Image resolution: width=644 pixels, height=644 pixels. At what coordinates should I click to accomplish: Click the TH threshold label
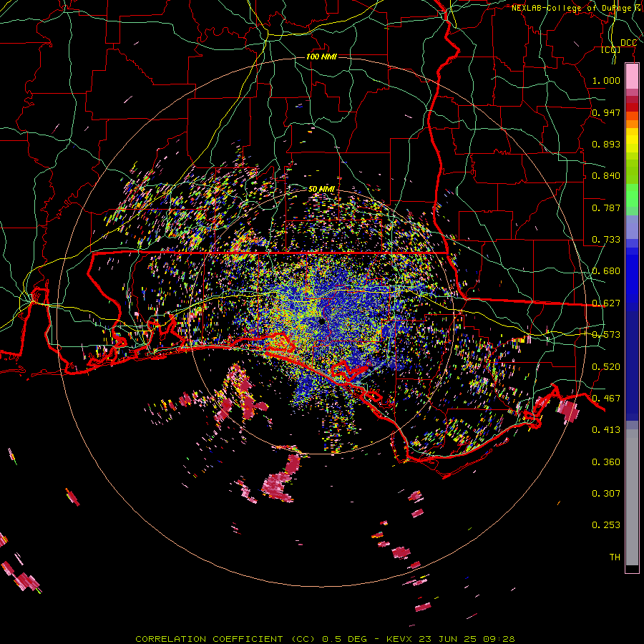point(615,557)
